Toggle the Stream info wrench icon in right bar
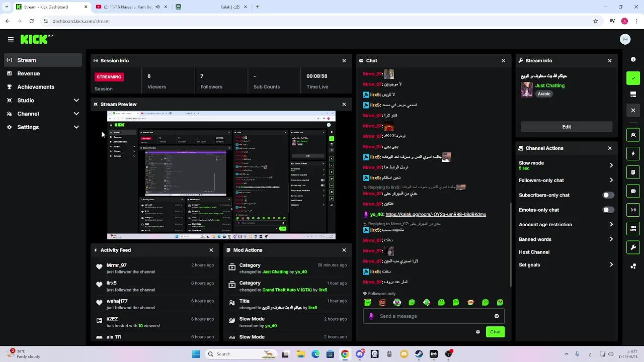Image resolution: width=644 pixels, height=362 pixels. click(633, 247)
